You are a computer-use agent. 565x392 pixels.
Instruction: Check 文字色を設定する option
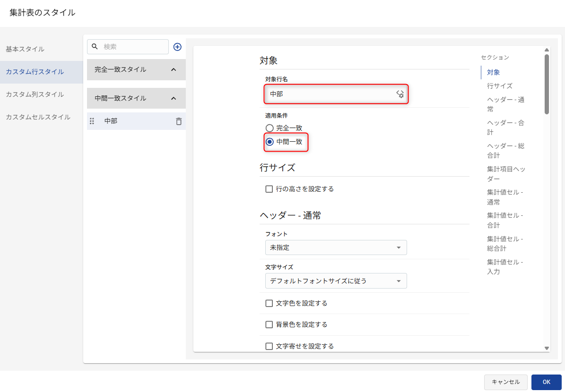click(269, 303)
